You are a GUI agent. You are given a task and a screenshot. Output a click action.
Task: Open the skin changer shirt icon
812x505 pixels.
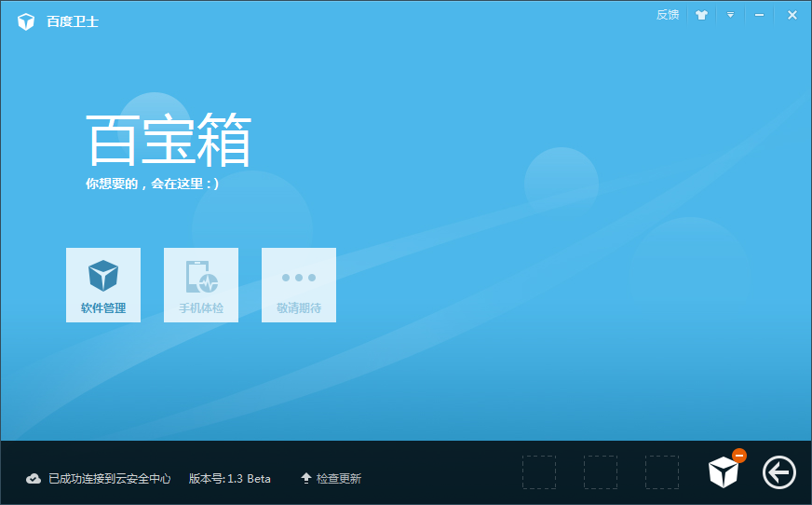[702, 15]
